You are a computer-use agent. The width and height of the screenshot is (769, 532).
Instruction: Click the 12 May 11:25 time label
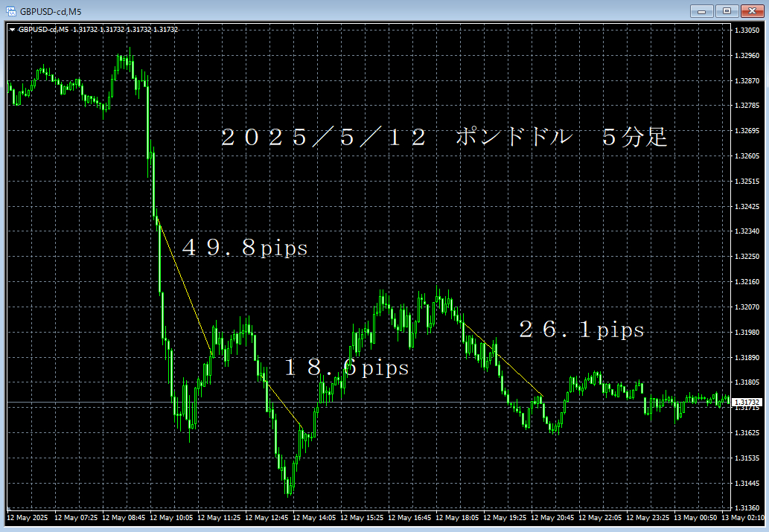click(219, 518)
